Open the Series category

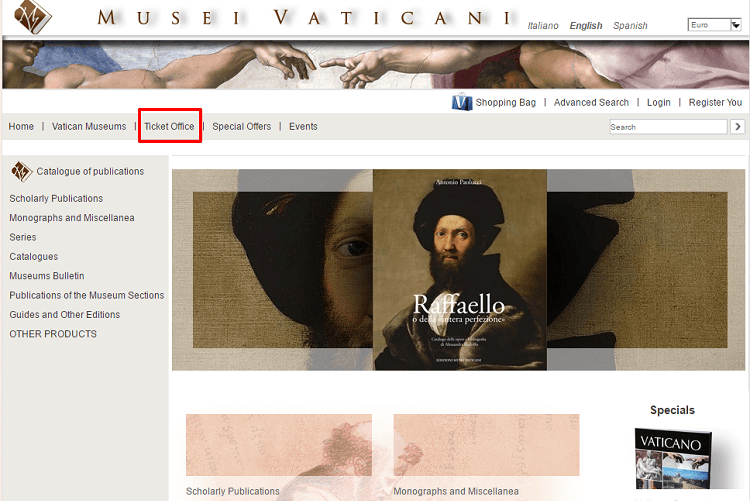(22, 237)
